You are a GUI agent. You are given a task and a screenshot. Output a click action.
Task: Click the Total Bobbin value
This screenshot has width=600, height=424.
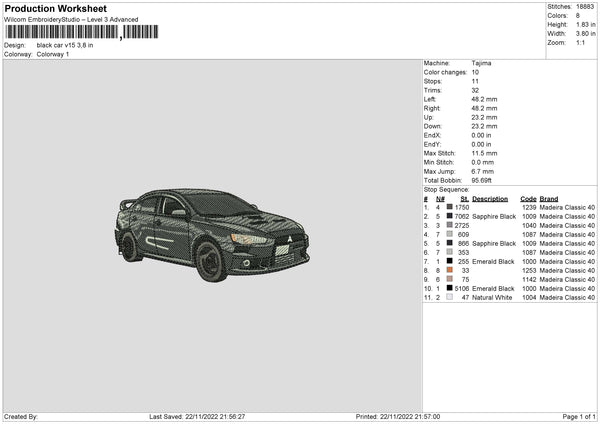[x=484, y=179]
